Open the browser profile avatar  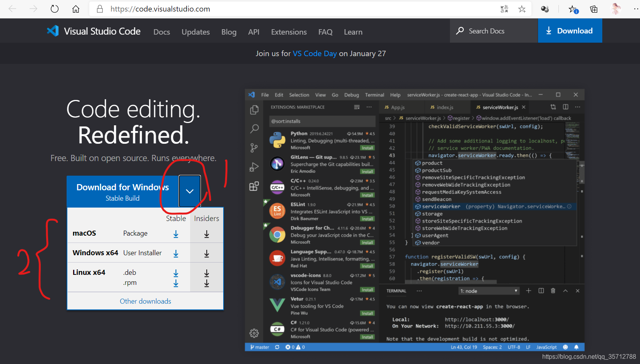click(x=616, y=9)
